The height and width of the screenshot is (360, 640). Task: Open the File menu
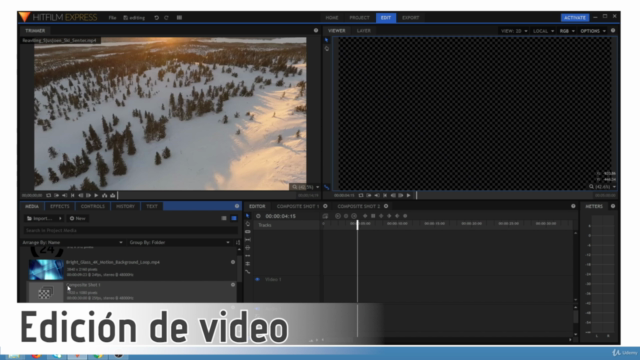[112, 18]
